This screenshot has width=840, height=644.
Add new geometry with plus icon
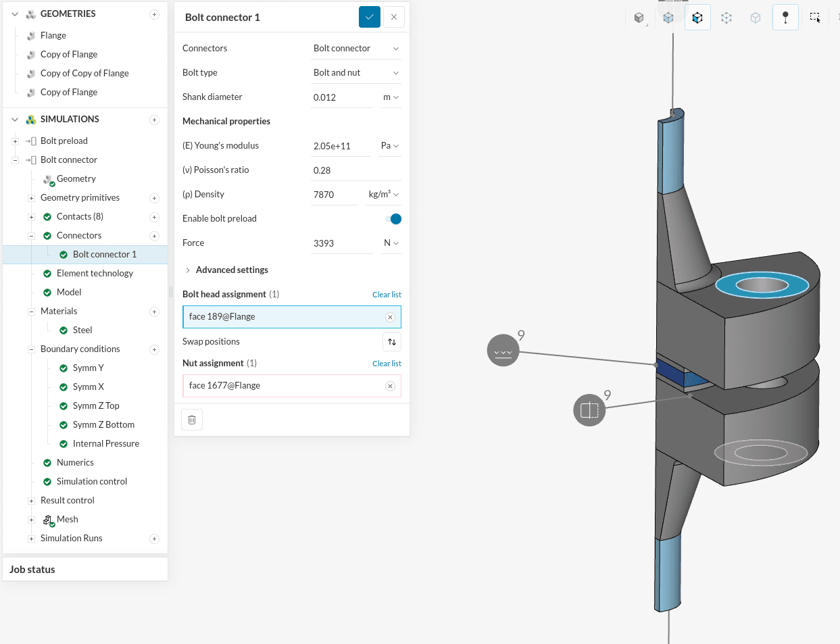[x=154, y=14]
